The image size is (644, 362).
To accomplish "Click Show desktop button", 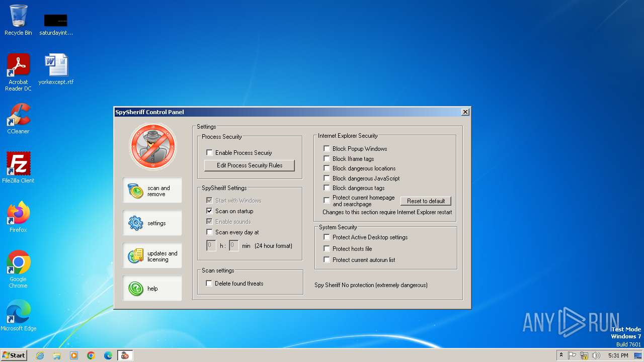I will pos(638,355).
